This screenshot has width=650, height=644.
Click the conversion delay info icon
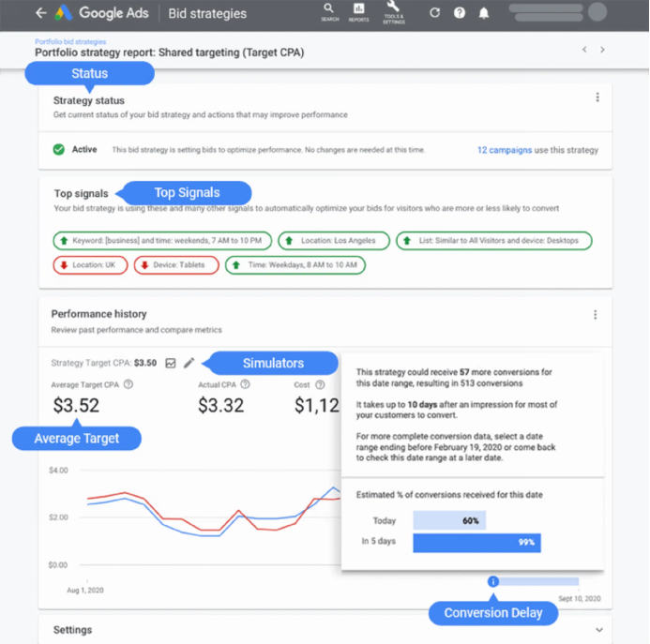tap(492, 581)
